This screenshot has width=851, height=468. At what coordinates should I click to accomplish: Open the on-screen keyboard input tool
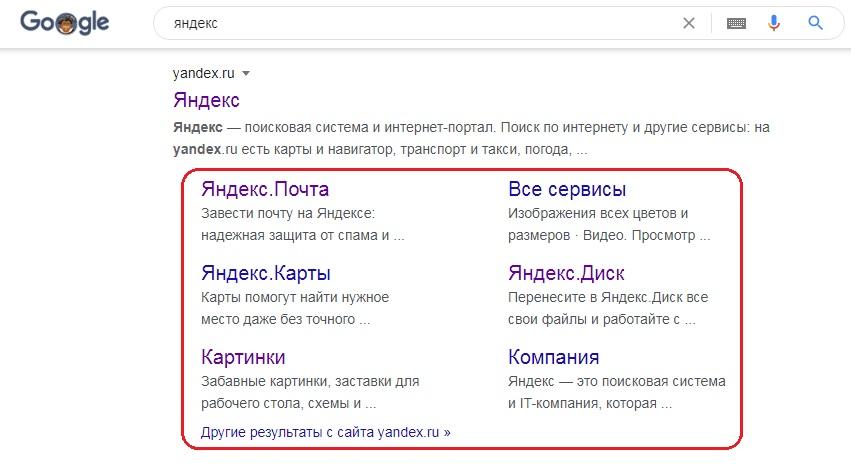click(736, 23)
